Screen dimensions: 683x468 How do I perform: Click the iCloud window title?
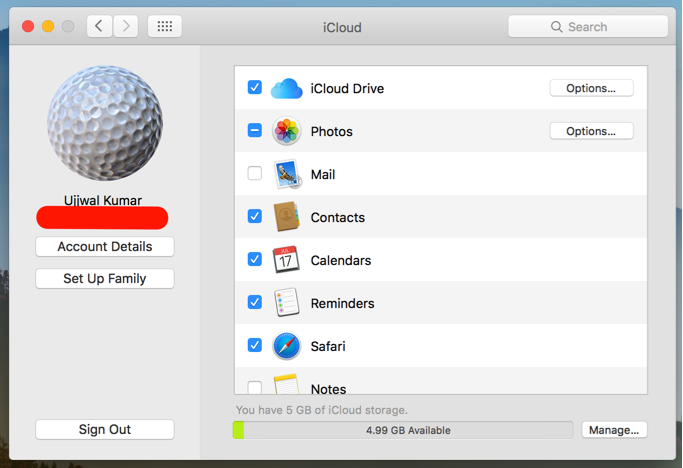tap(342, 27)
